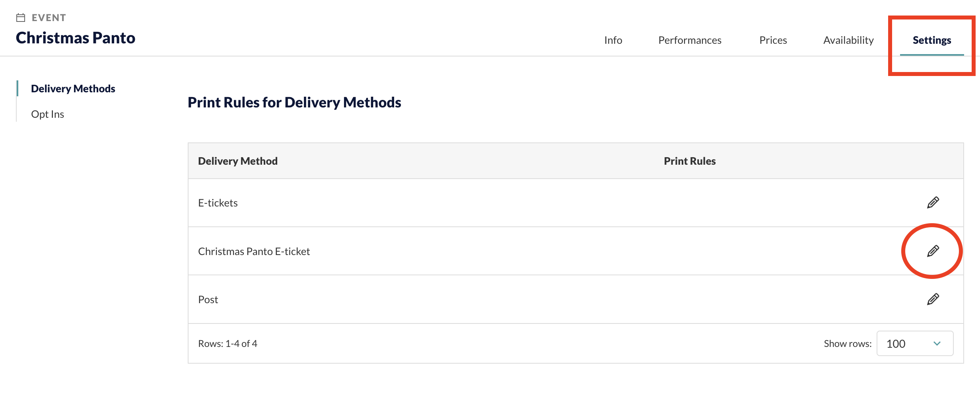This screenshot has width=980, height=409.
Task: Click the Delivery Method column header
Action: coord(238,161)
